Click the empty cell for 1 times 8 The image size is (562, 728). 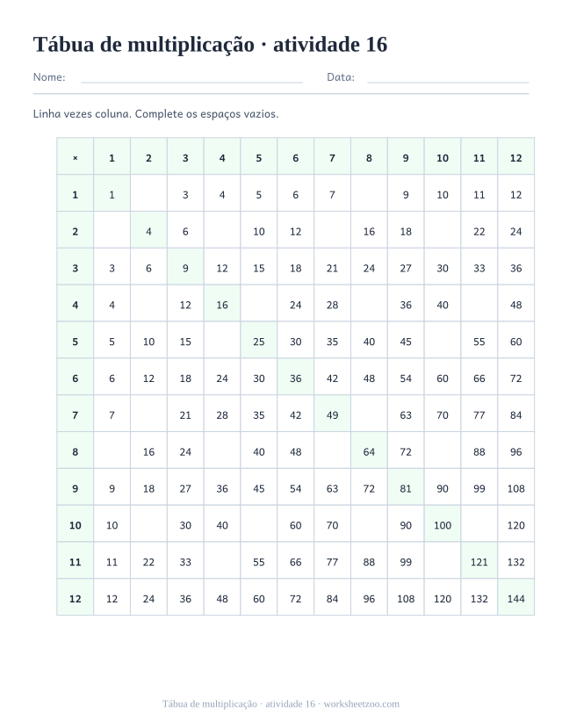point(369,195)
